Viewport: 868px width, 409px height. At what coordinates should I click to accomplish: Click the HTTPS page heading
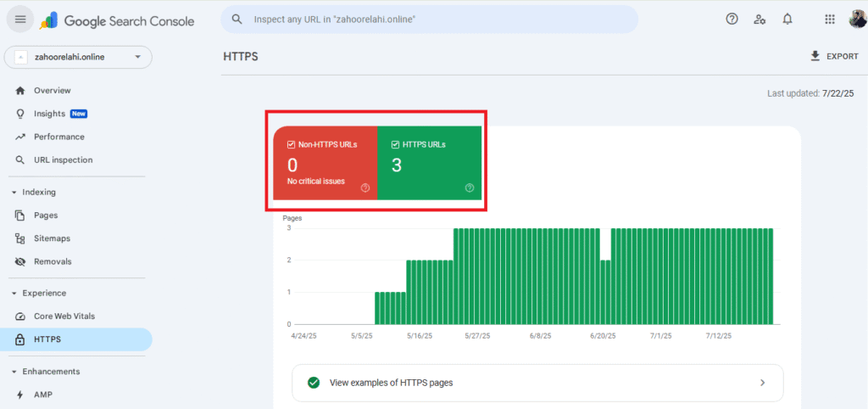pos(240,57)
